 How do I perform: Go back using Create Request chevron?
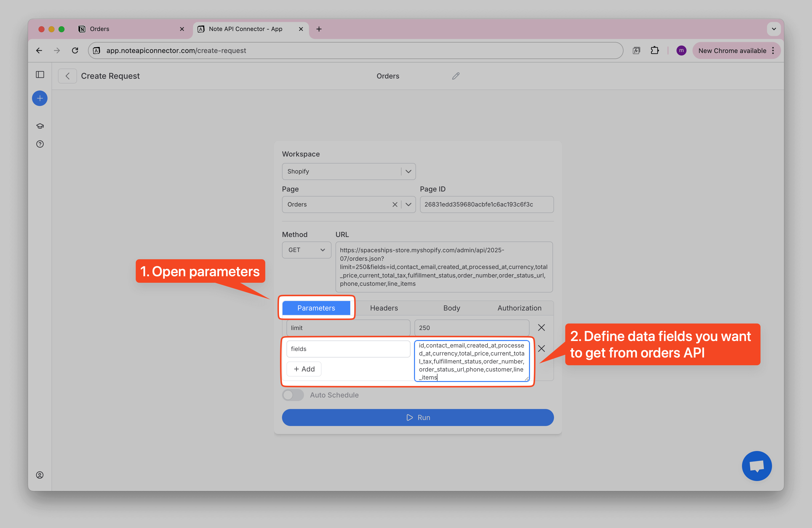click(67, 76)
